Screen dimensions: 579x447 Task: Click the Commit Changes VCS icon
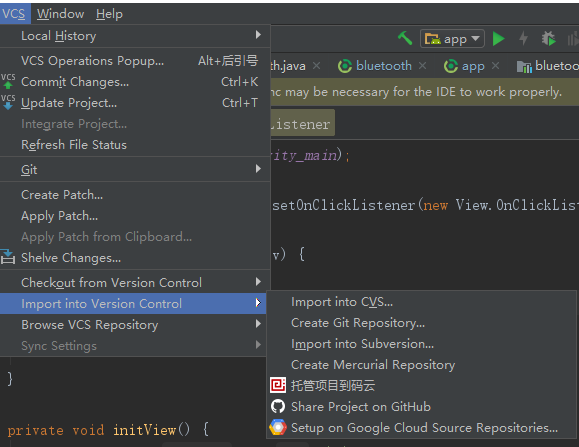point(8,81)
